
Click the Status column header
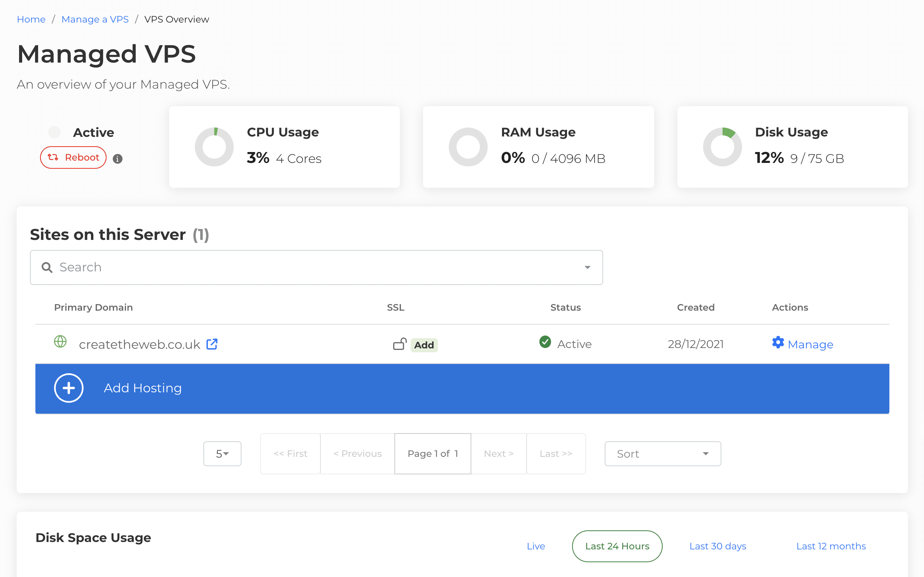click(x=565, y=308)
